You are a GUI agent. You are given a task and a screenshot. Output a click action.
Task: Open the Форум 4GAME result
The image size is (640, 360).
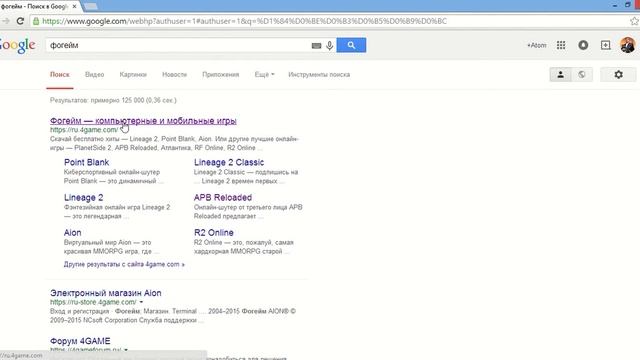click(80, 341)
